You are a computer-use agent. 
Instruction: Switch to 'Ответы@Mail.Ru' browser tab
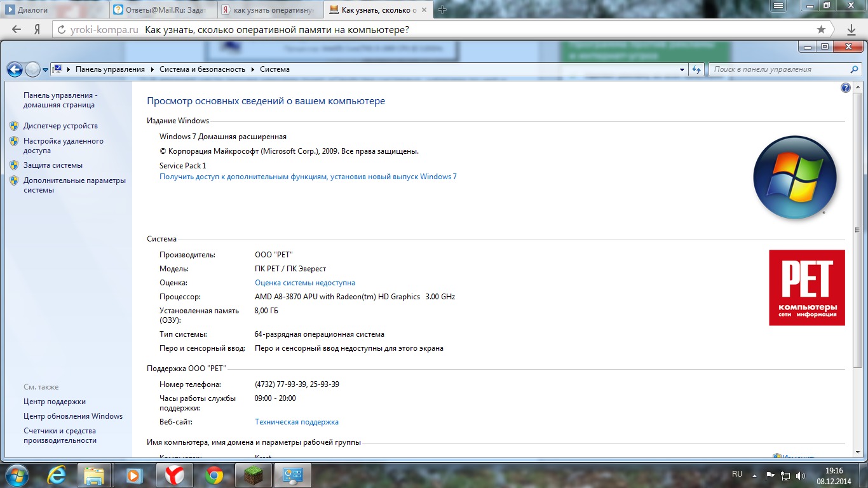click(163, 10)
